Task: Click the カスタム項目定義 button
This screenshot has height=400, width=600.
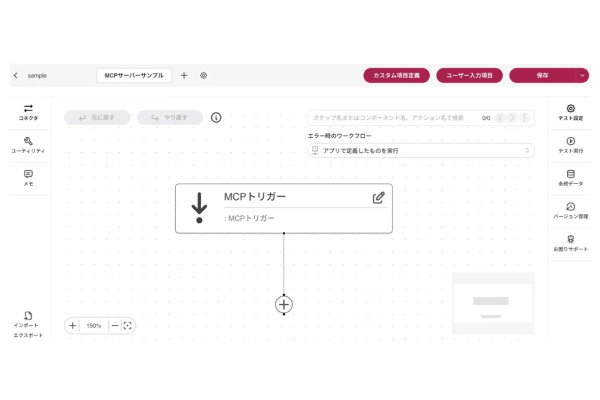Action: click(x=397, y=75)
